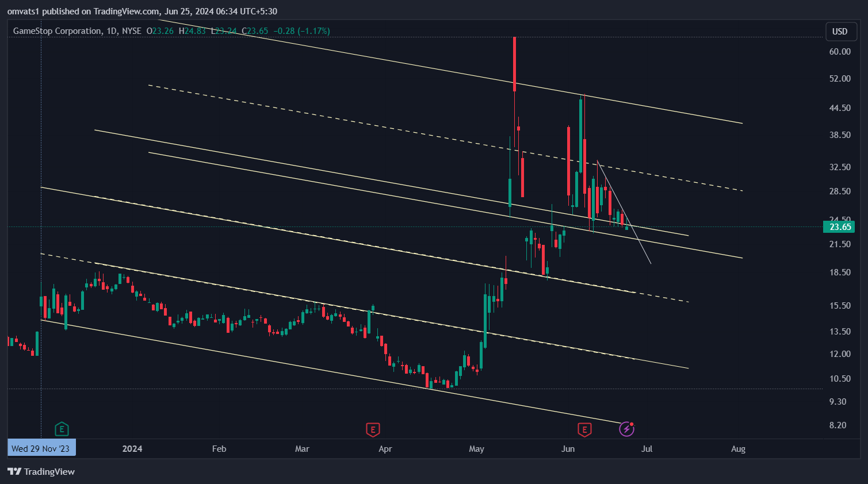The height and width of the screenshot is (484, 868).
Task: Click the 52.00 price axis label
Action: click(x=840, y=79)
